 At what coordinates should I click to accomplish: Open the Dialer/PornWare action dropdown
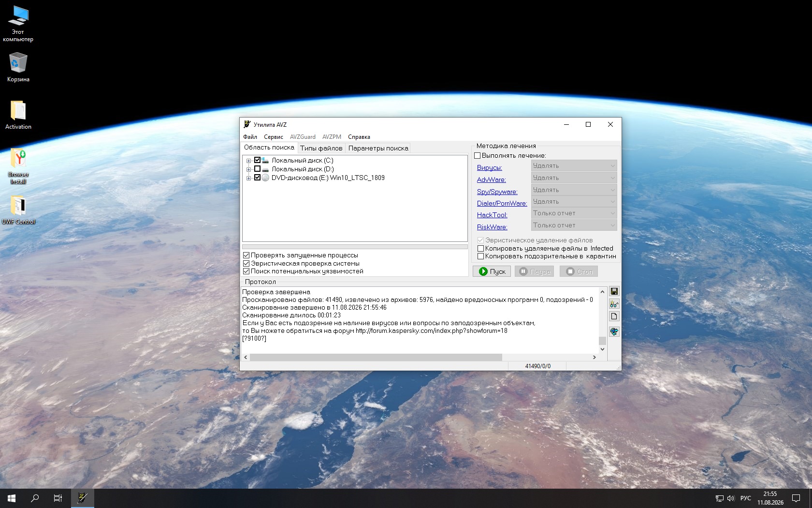coord(574,201)
